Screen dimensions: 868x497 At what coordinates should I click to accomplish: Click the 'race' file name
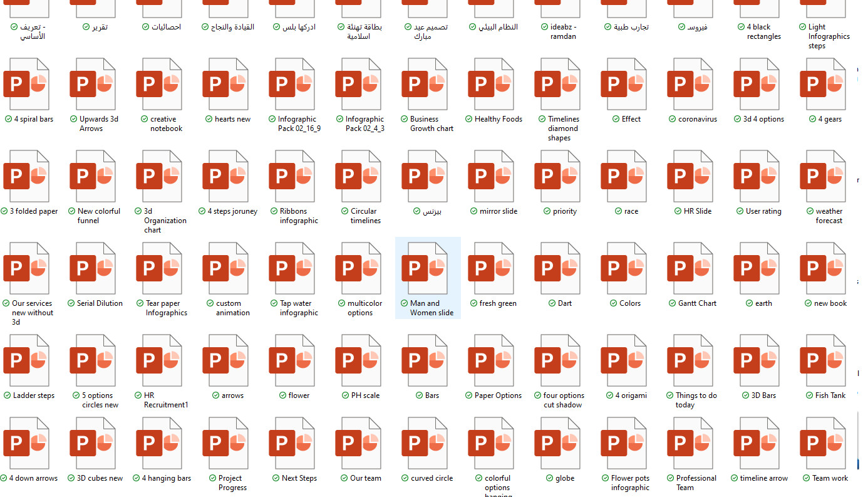coord(631,211)
